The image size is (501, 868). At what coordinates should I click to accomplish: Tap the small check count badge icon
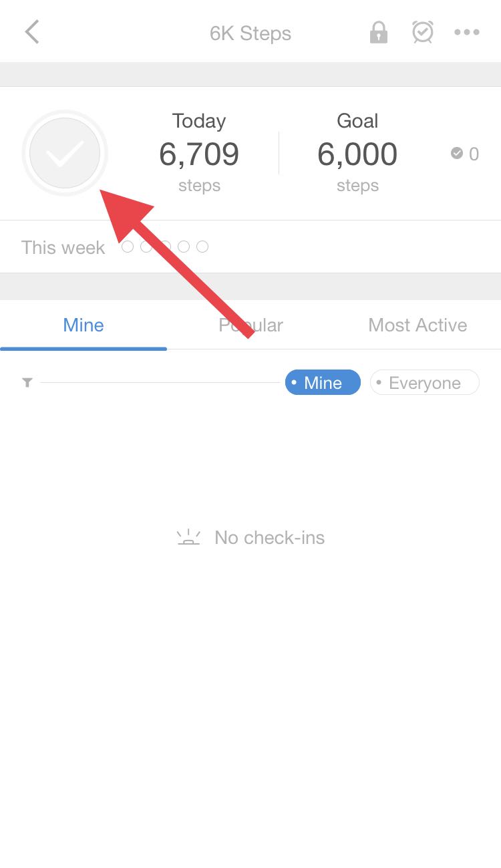pos(457,153)
